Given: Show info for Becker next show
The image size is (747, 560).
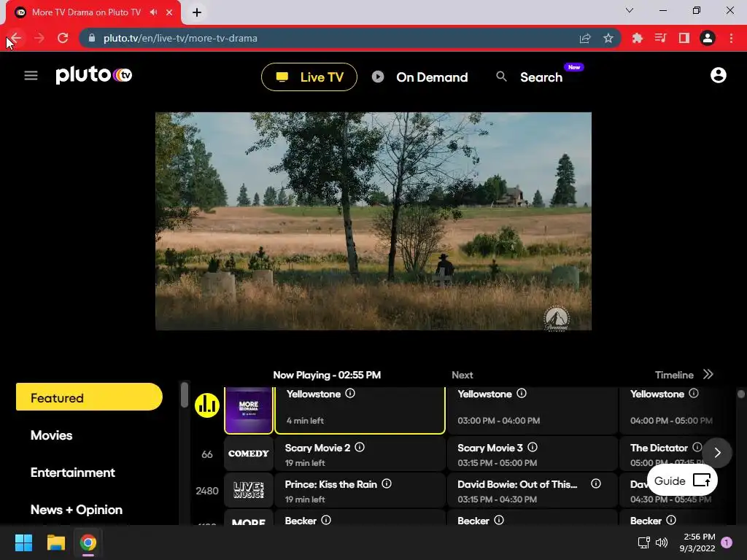Looking at the screenshot, I should tap(499, 520).
